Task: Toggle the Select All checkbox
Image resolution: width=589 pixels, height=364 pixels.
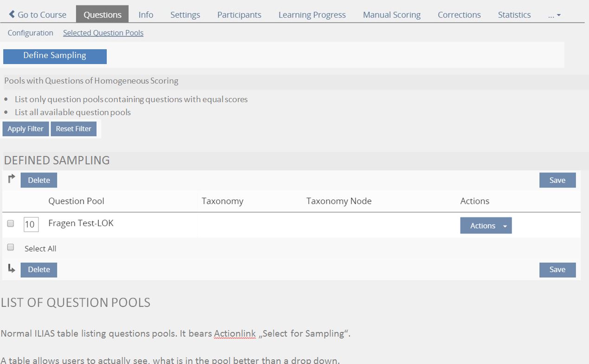Action: point(11,247)
